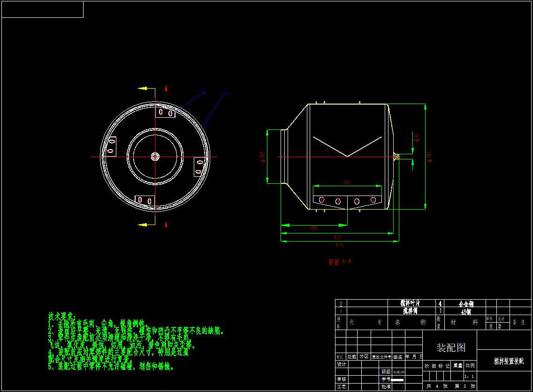Click the 1:1 scale value

[x=469, y=377]
